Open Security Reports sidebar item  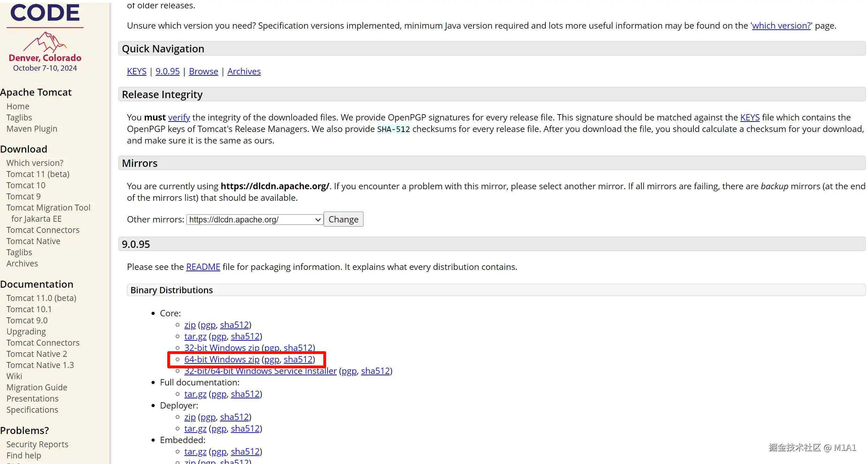click(37, 444)
